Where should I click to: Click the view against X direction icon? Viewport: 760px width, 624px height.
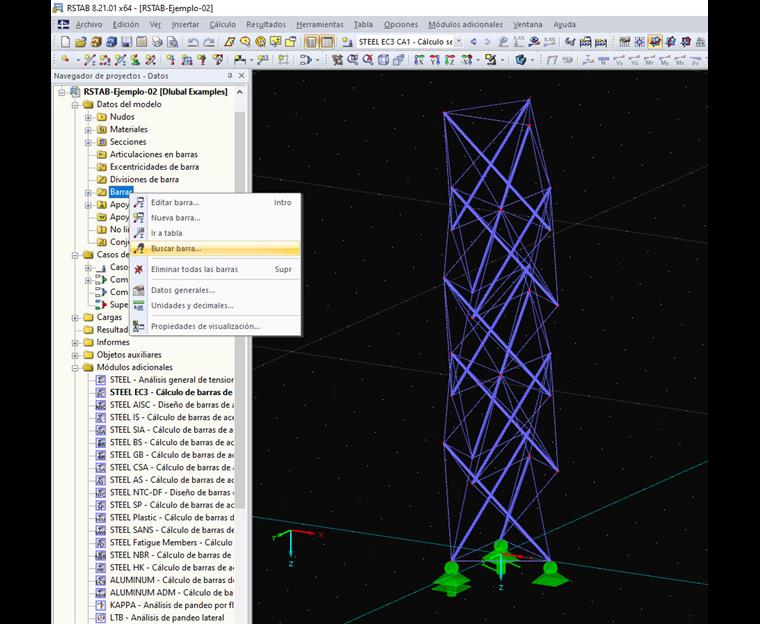pos(466,60)
